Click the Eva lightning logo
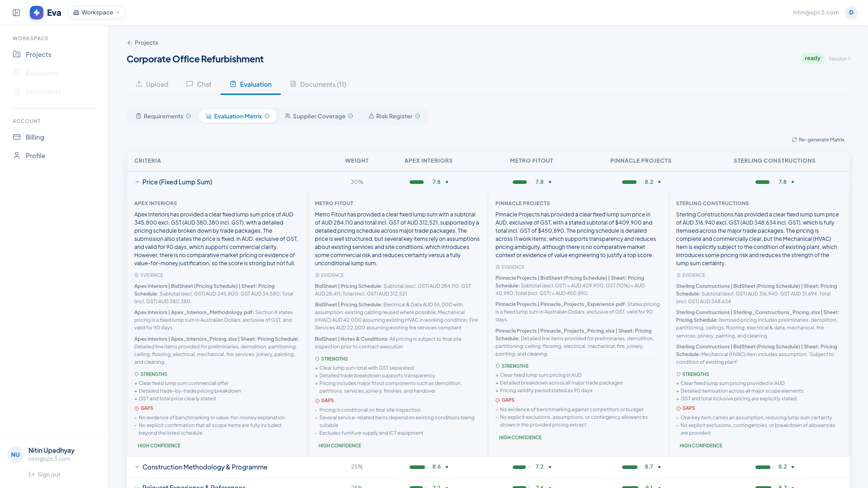 tap(37, 13)
